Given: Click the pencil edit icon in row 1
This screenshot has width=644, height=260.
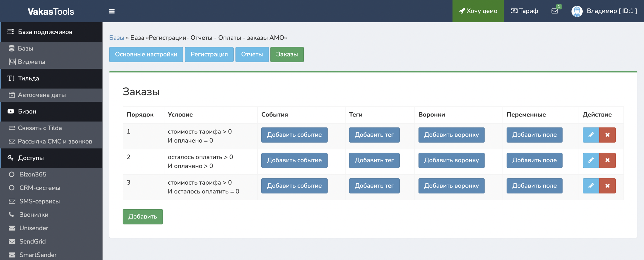Looking at the screenshot, I should 591,135.
